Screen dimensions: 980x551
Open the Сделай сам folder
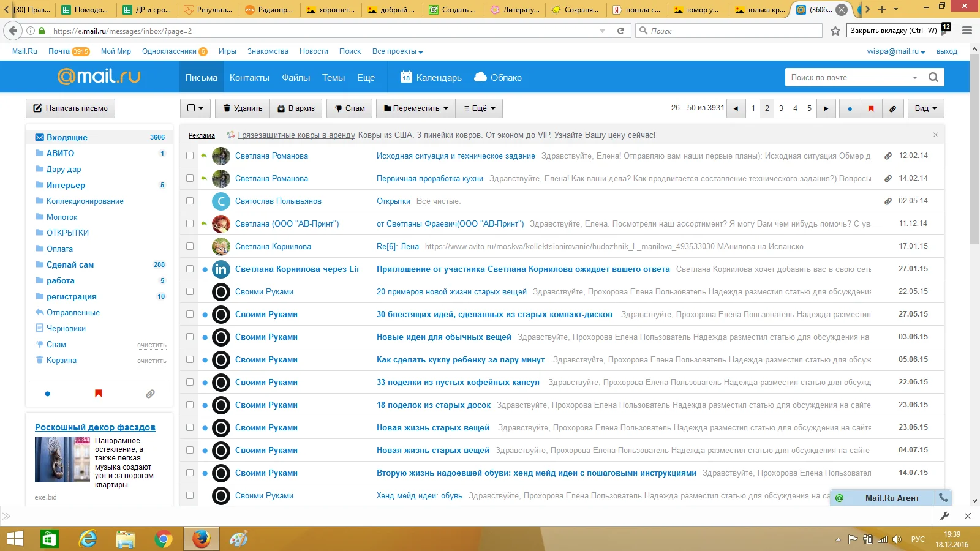pos(70,264)
